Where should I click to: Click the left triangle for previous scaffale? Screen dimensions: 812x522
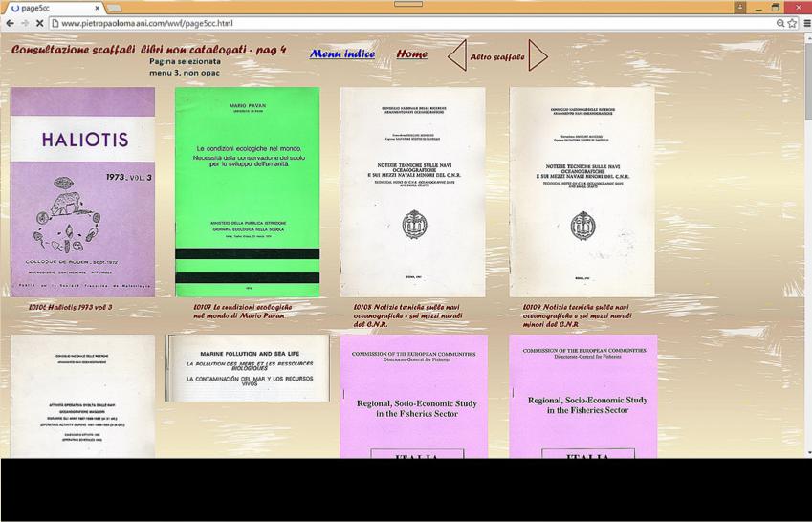click(x=457, y=54)
